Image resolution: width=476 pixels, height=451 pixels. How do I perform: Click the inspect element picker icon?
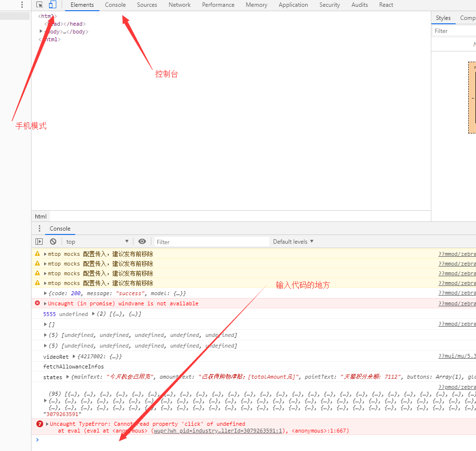(40, 5)
